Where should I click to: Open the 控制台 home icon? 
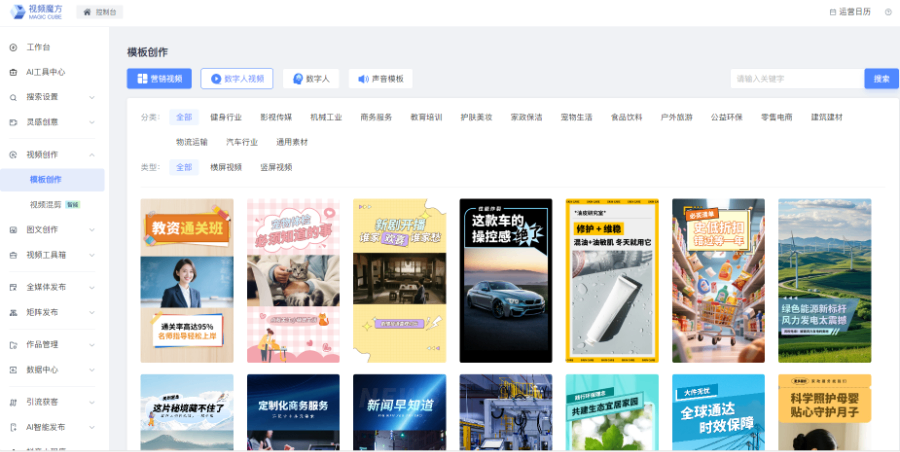click(87, 12)
